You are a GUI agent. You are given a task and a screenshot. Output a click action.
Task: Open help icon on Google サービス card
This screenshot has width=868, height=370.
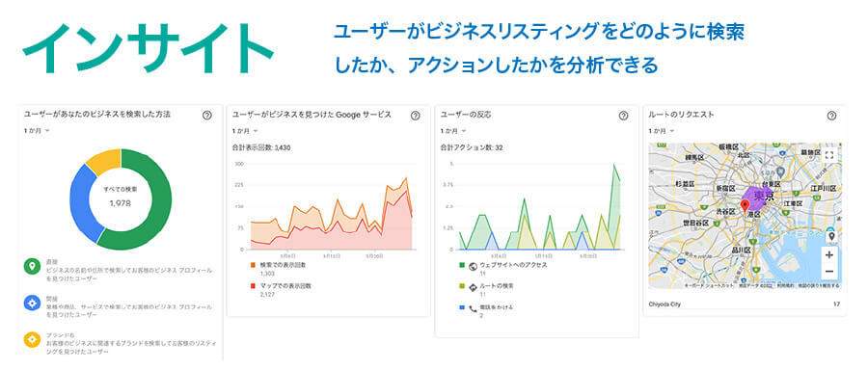pyautogui.click(x=415, y=116)
